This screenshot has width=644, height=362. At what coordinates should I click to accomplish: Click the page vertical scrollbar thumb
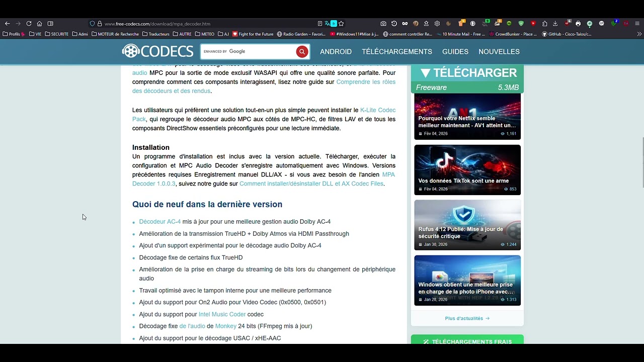coord(642,162)
